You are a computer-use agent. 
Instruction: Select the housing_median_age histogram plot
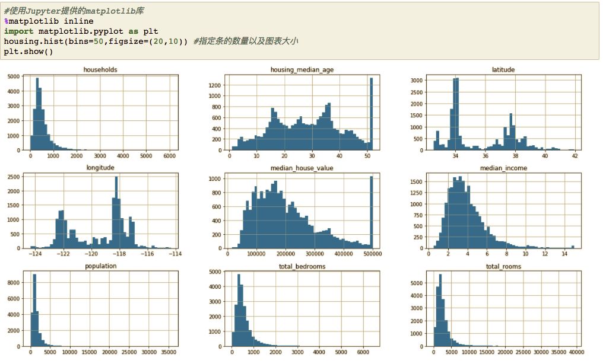(301, 113)
